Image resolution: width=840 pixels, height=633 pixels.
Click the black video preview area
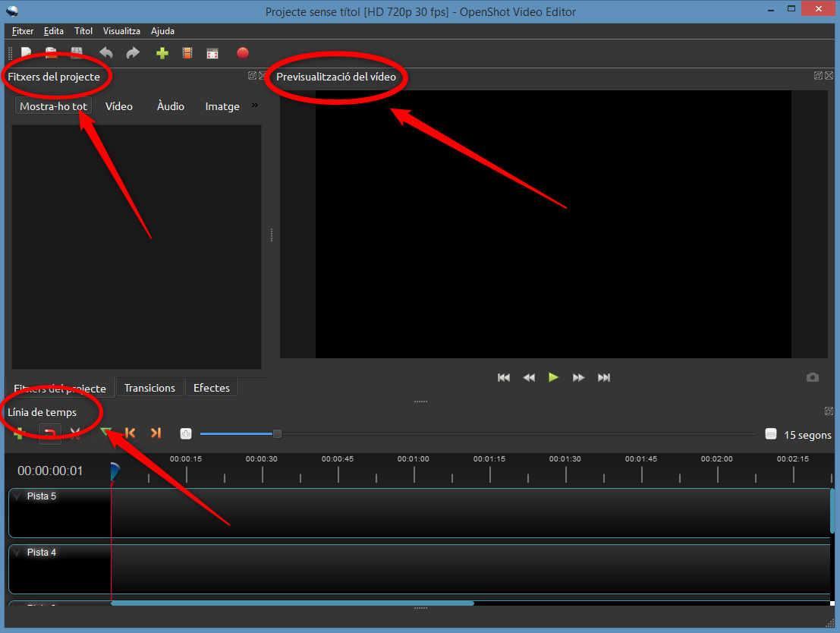tap(553, 224)
